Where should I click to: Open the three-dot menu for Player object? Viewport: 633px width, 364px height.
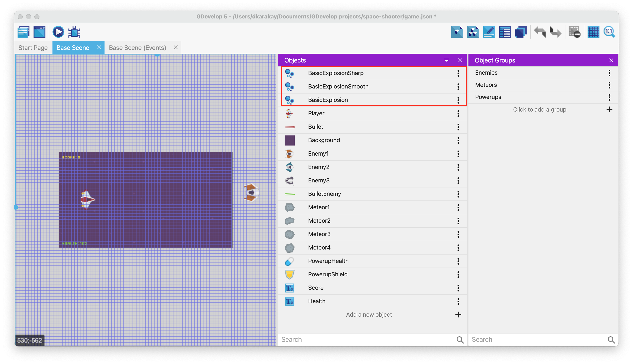point(458,113)
